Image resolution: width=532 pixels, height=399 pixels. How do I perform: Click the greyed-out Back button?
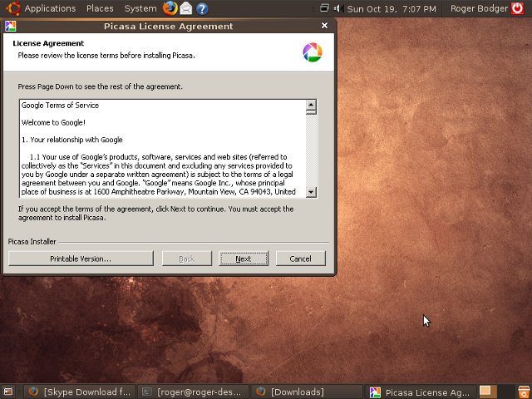click(186, 259)
